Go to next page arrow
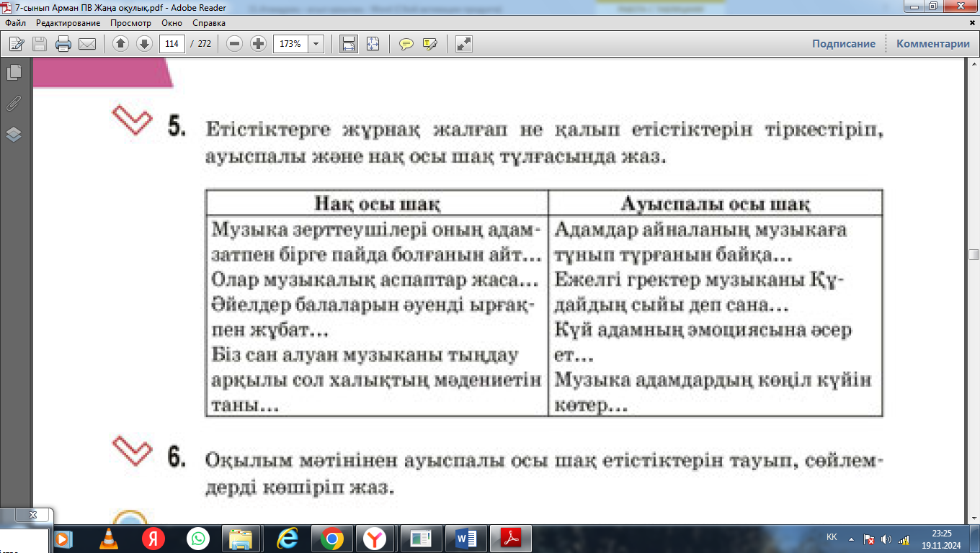This screenshot has height=553, width=980. (144, 44)
